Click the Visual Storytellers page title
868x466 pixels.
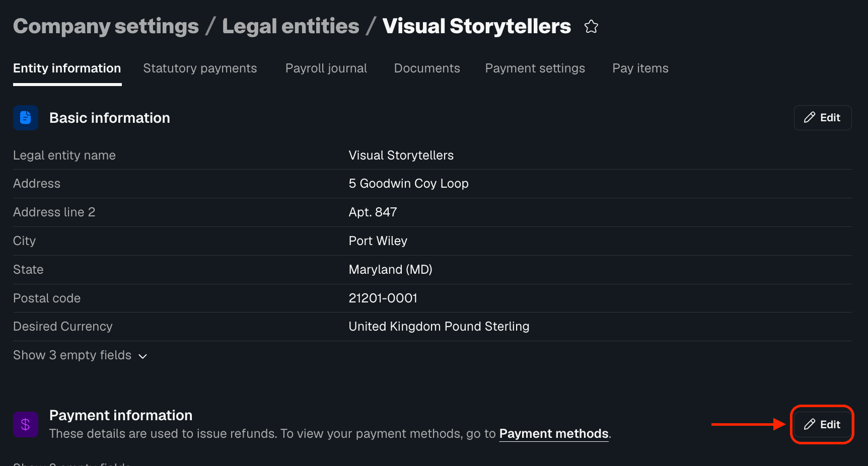[x=476, y=26]
